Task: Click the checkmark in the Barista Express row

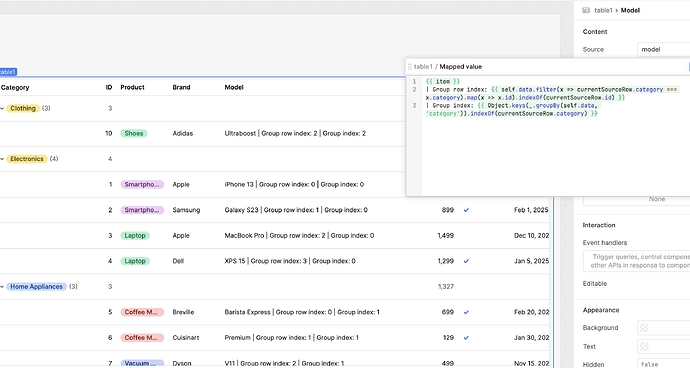Action: [x=466, y=312]
